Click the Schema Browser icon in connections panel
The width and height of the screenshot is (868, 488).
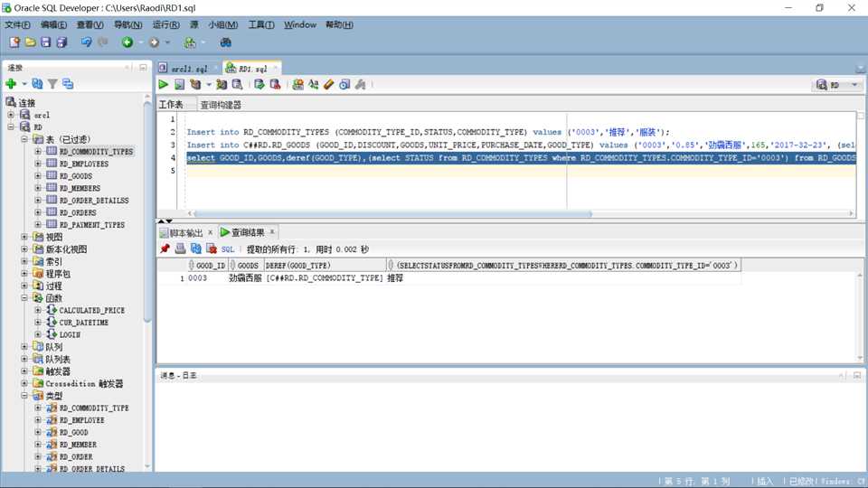tap(68, 83)
